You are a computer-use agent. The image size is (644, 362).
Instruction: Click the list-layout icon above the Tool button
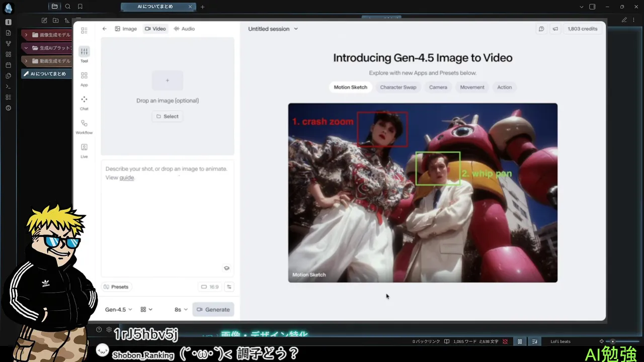[x=84, y=31]
